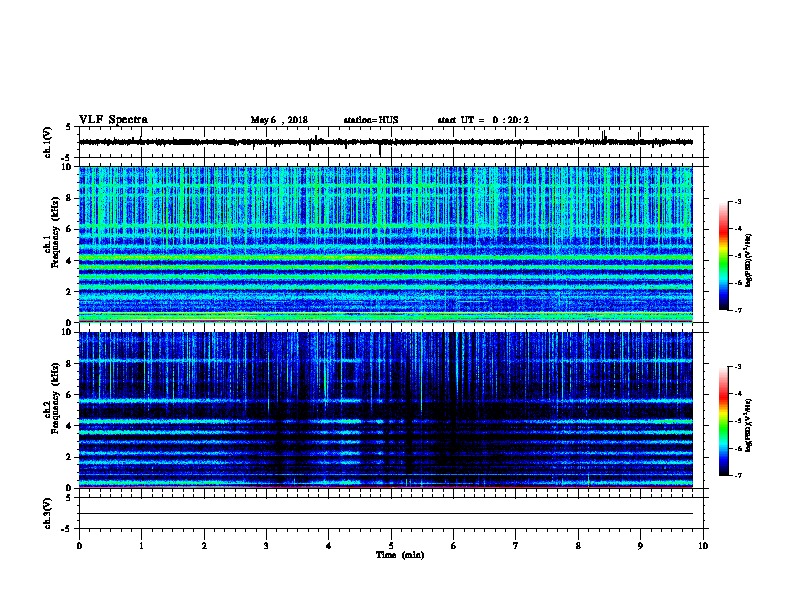Click the time axis tick label '10'
Image resolution: width=792 pixels, height=612 pixels.
point(703,546)
